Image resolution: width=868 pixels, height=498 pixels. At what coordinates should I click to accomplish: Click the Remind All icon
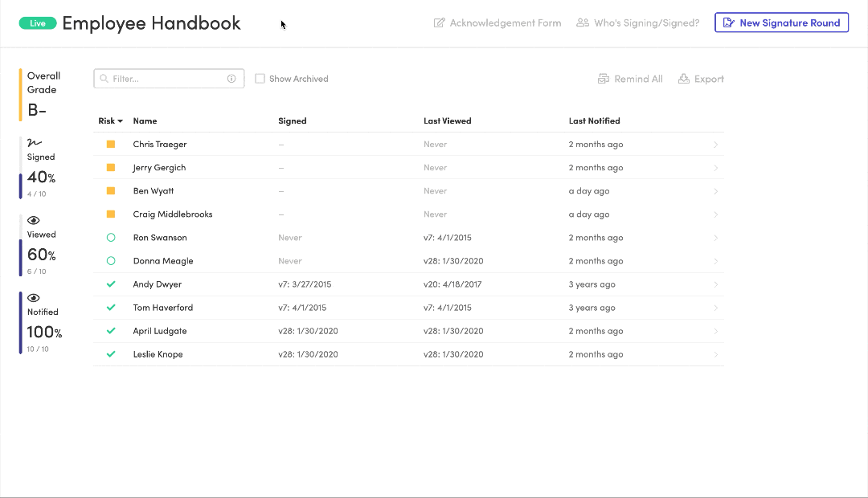[x=604, y=78]
